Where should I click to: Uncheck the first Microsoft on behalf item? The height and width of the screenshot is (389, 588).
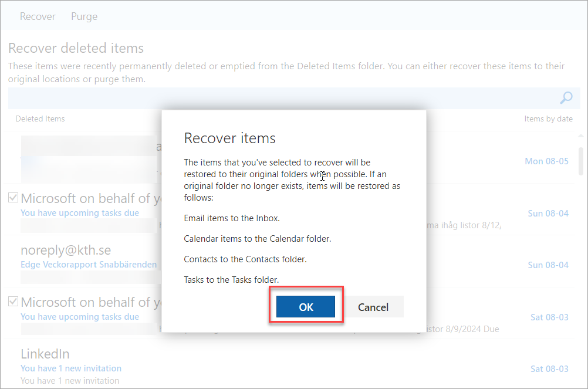12,197
